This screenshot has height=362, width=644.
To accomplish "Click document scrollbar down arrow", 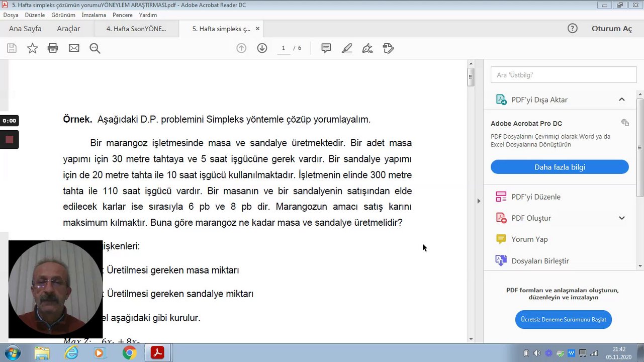I will coord(471,339).
